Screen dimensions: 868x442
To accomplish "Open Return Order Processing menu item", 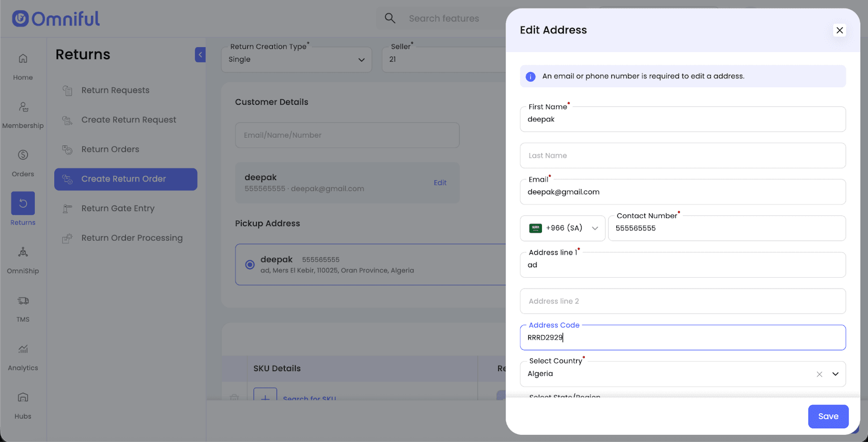I will [132, 238].
